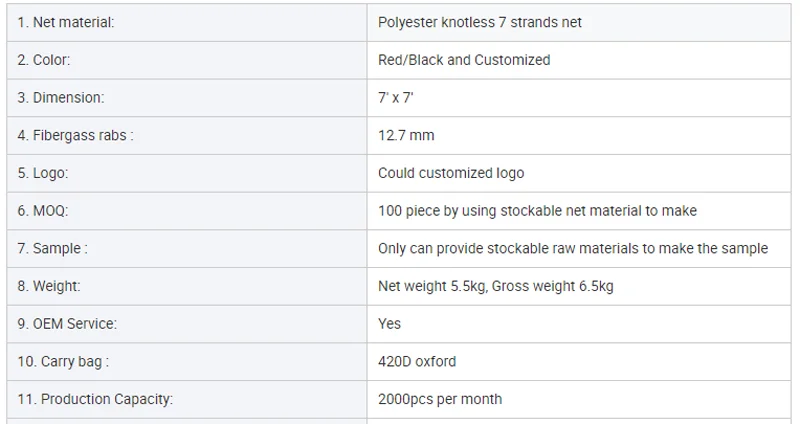Click the '420D oxford' carry bag value

[x=417, y=361]
